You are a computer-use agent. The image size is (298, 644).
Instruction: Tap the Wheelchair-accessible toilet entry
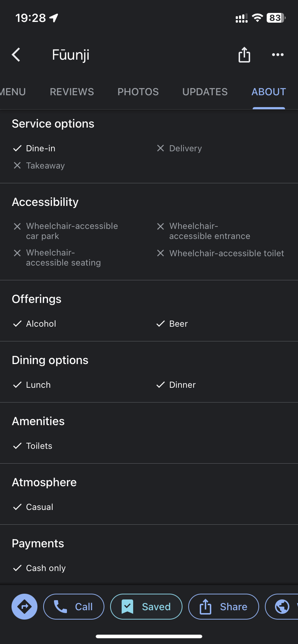coord(220,253)
